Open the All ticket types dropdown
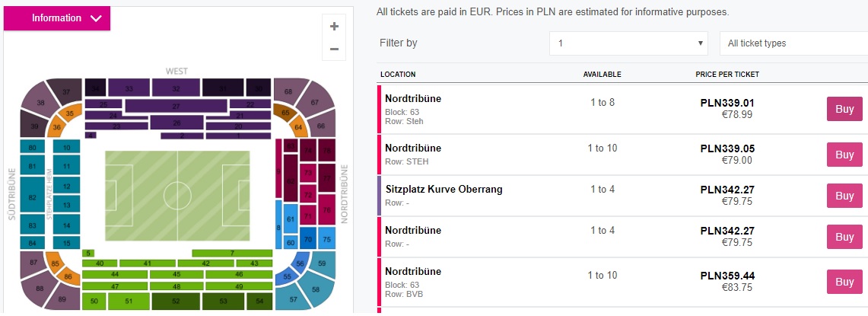This screenshot has height=316, width=868. (791, 43)
